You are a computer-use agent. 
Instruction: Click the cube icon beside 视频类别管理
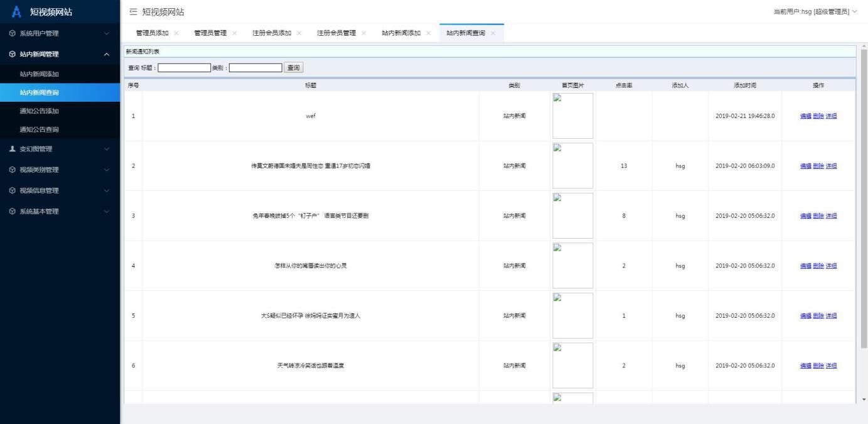tap(12, 170)
